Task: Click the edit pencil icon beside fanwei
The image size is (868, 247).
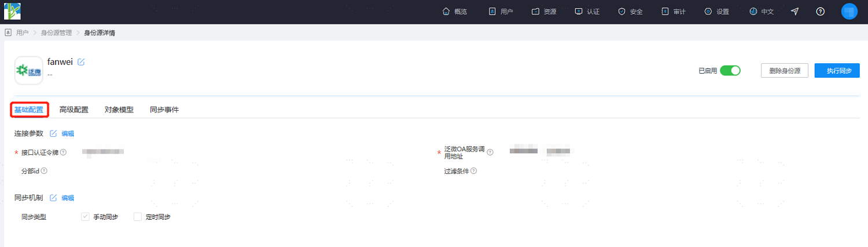Action: (x=81, y=62)
